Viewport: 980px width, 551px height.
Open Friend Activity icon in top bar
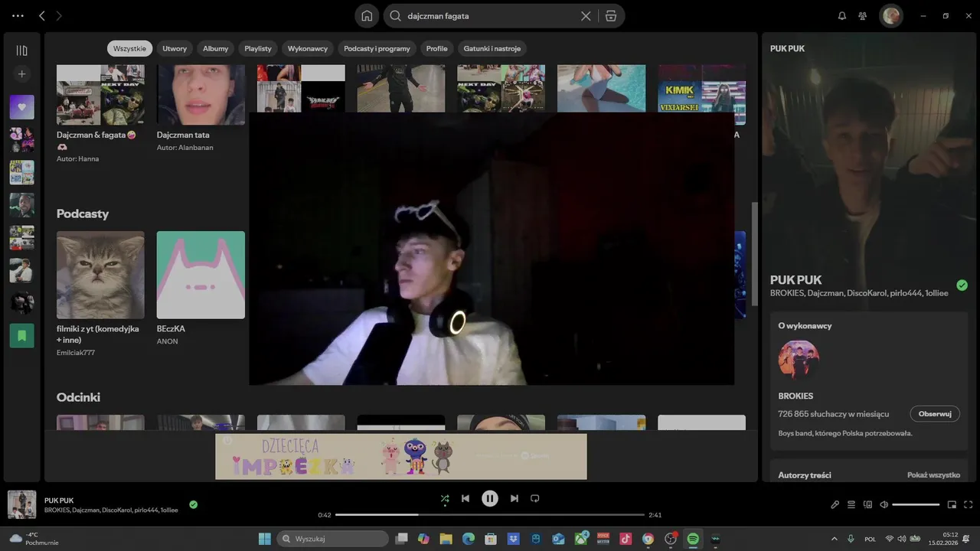click(x=863, y=15)
